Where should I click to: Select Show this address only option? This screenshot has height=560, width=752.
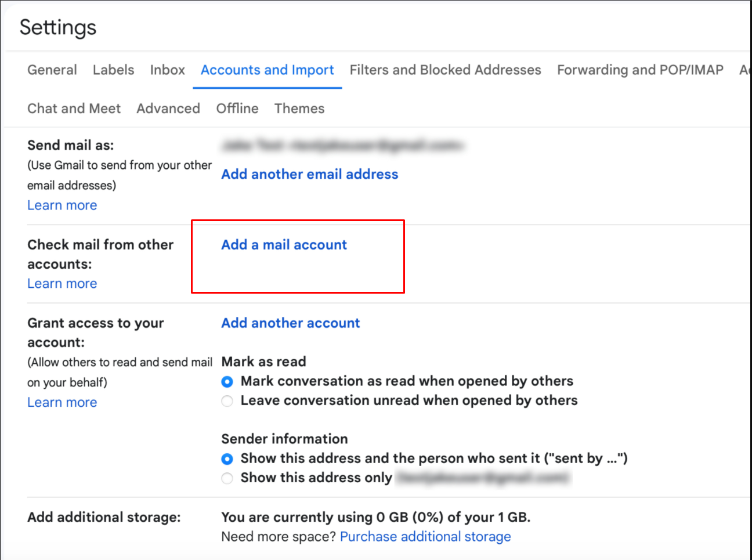point(227,478)
